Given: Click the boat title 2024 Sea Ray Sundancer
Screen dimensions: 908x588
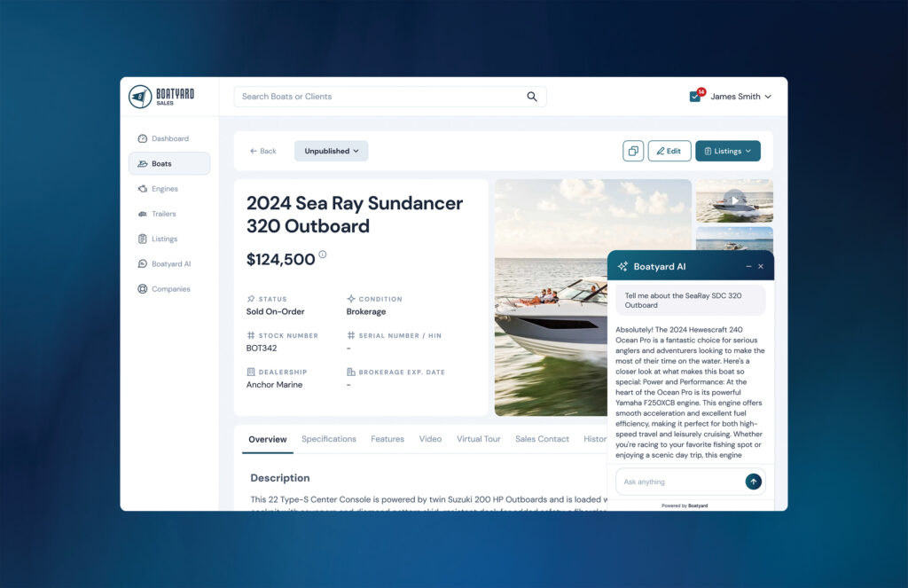Looking at the screenshot, I should (355, 215).
